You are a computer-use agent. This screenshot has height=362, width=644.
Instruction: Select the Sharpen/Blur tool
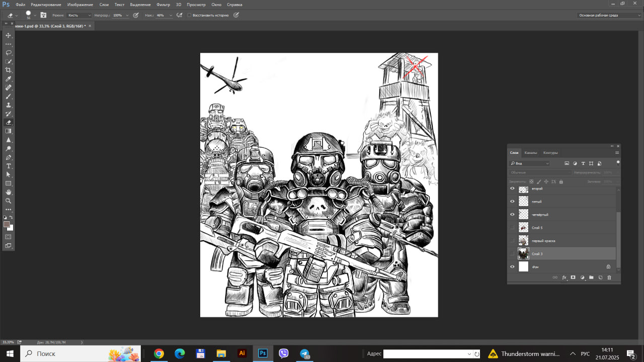pyautogui.click(x=9, y=140)
